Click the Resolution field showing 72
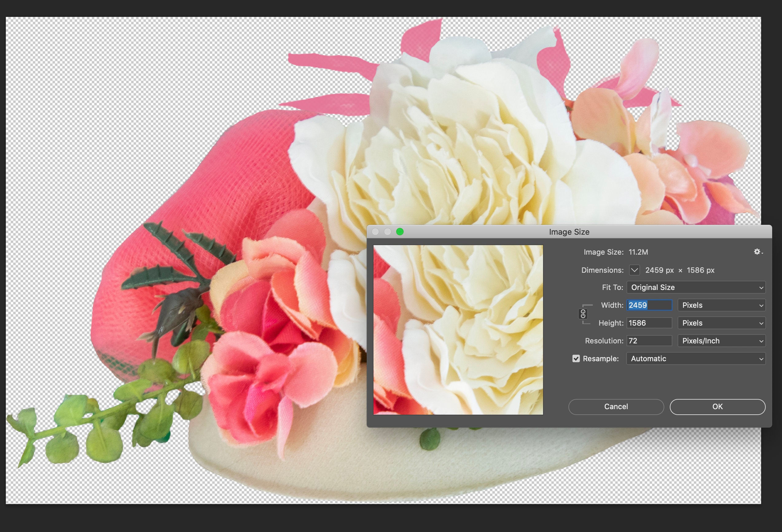The image size is (782, 532). point(649,341)
